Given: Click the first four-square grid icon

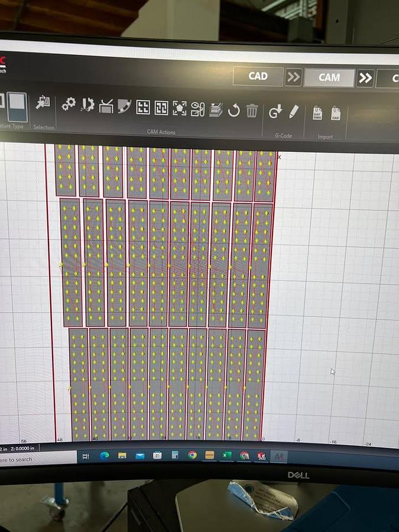Looking at the screenshot, I should click(x=142, y=107).
